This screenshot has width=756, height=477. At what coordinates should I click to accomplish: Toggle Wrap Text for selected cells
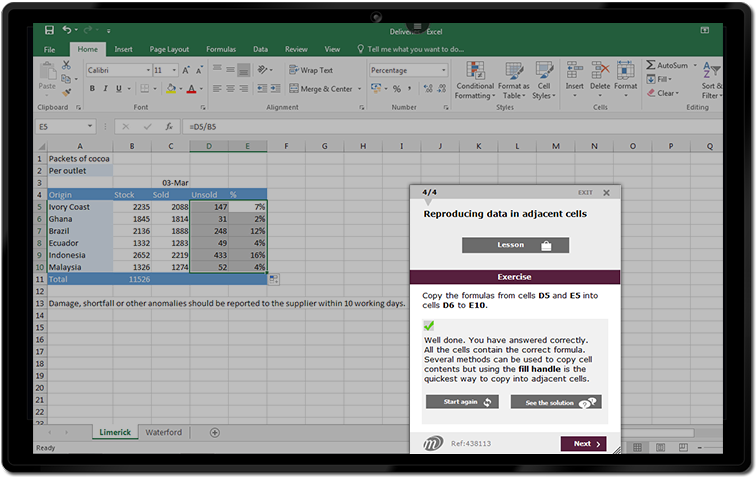tap(311, 70)
